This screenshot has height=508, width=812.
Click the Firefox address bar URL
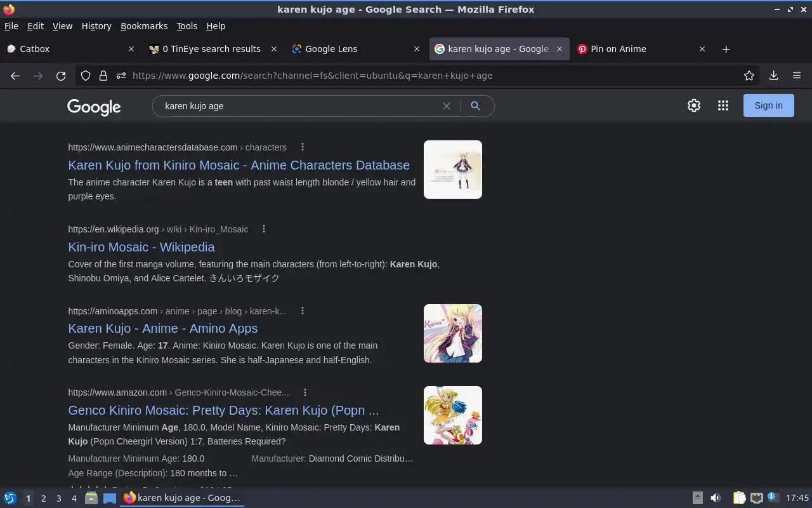pyautogui.click(x=312, y=76)
